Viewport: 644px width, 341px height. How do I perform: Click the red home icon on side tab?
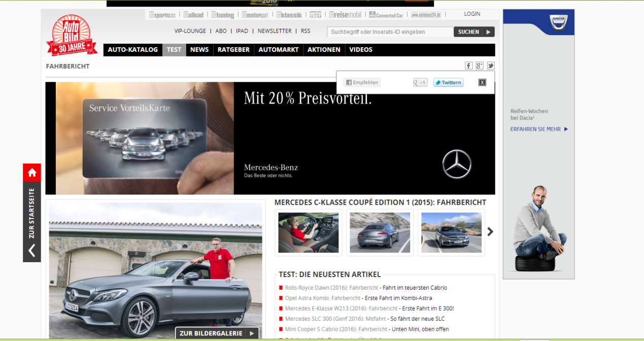[x=32, y=173]
